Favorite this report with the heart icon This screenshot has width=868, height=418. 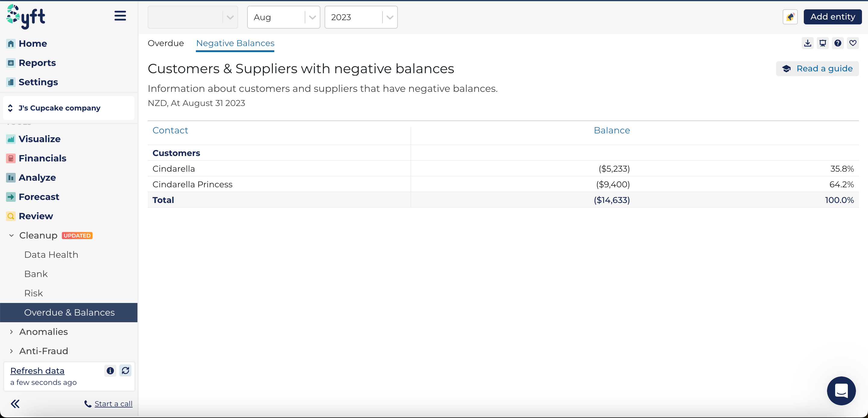coord(853,43)
